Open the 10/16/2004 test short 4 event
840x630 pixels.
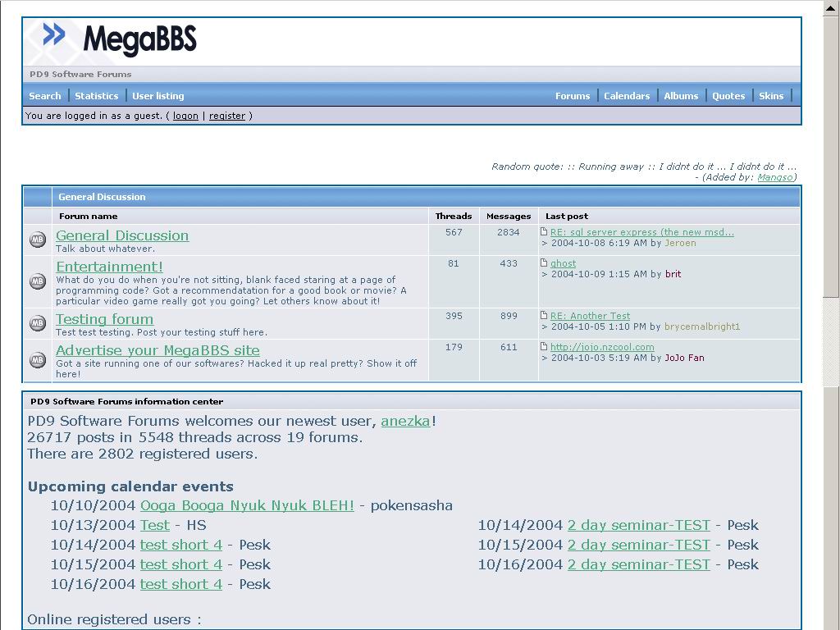[x=181, y=584]
